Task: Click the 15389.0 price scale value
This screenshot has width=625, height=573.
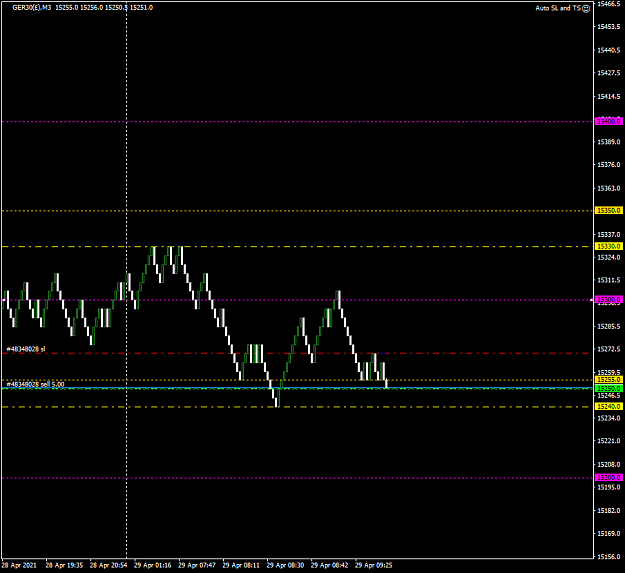Action: (609, 142)
